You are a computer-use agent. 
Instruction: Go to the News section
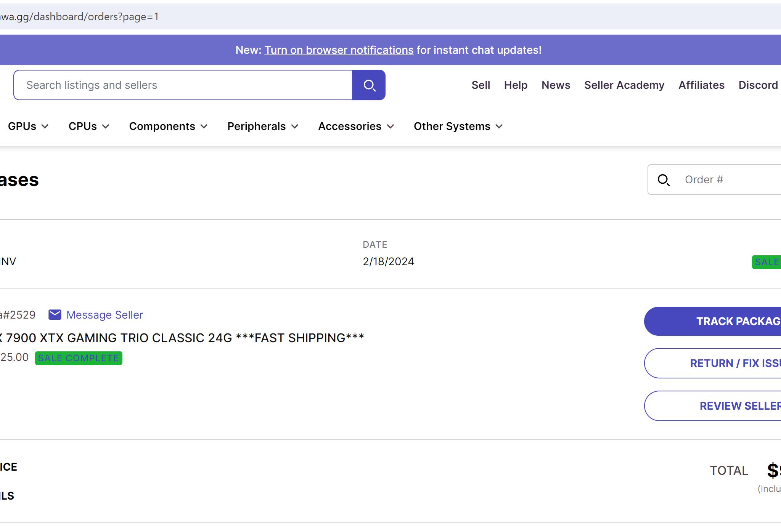pos(556,85)
